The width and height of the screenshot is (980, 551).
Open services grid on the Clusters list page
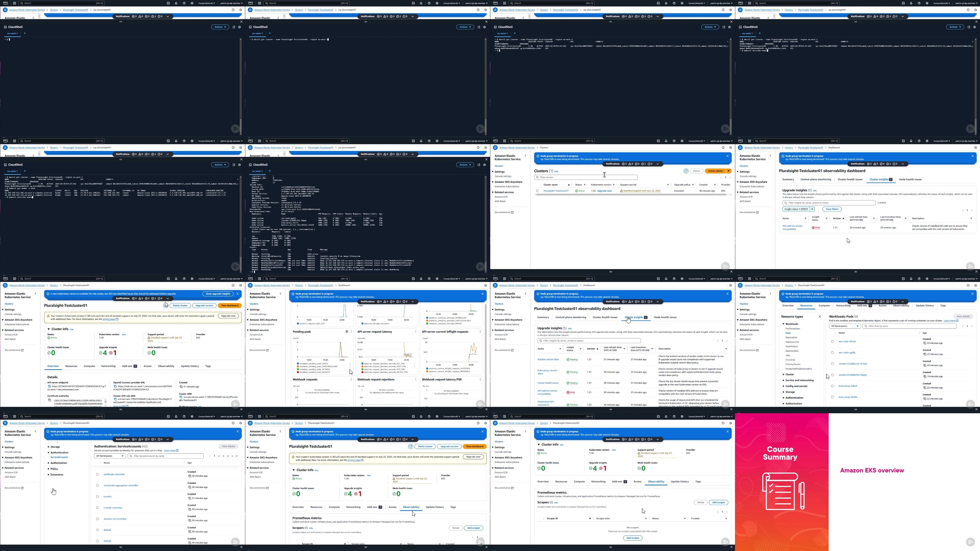[x=504, y=141]
